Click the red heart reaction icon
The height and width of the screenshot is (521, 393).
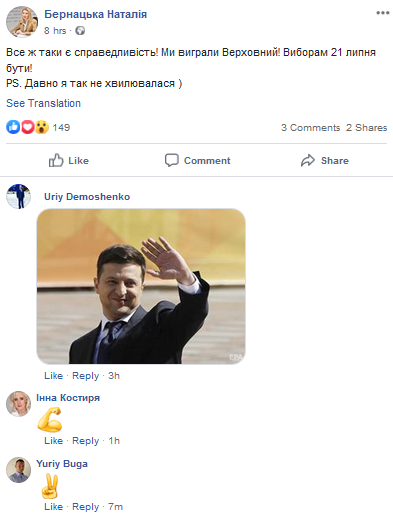(27, 127)
